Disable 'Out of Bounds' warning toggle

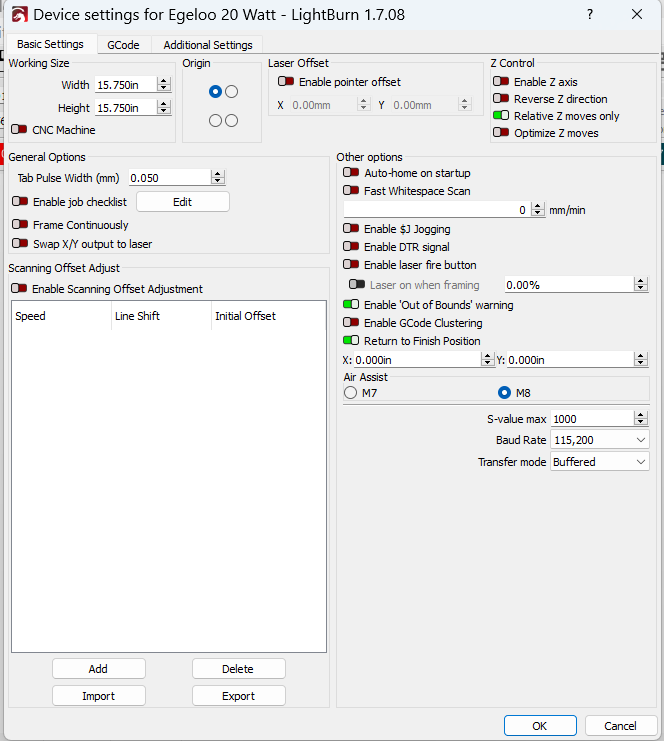[351, 304]
